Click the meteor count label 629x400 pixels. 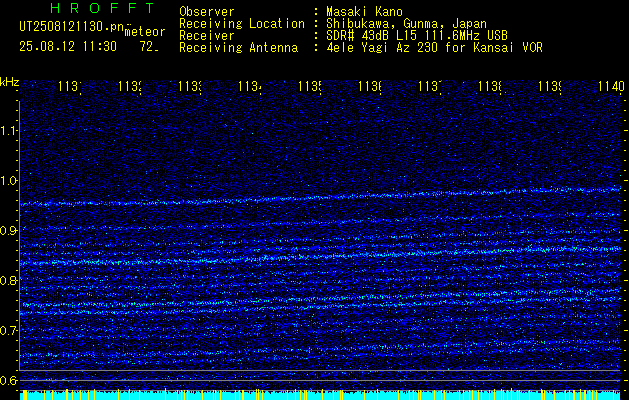145,32
